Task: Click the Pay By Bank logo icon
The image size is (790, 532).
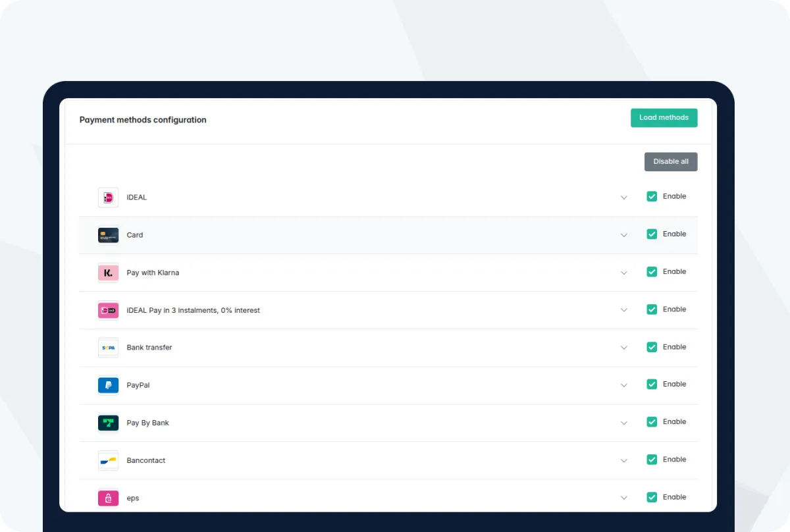Action: [108, 423]
